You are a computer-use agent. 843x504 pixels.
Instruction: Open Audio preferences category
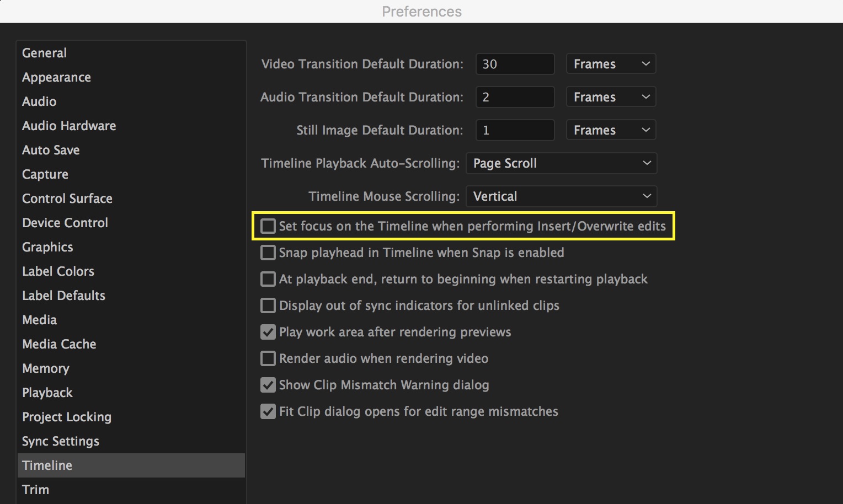click(x=131, y=101)
